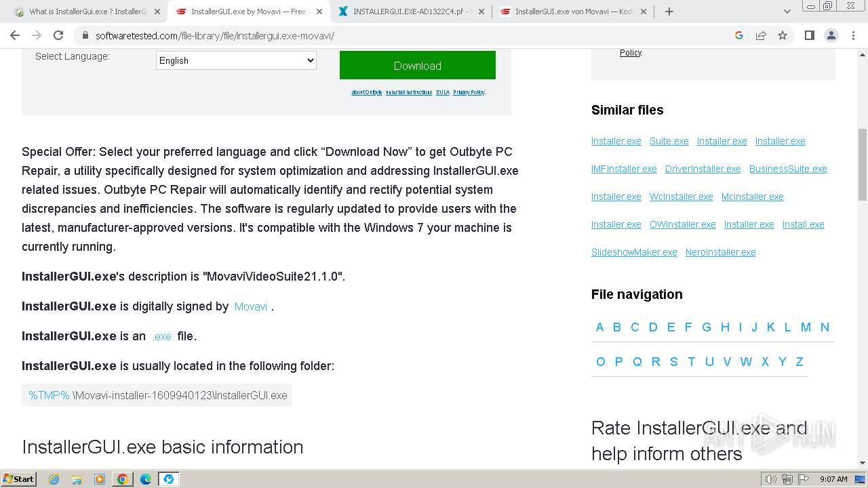
Task: Open WcInstaller.exe similar file
Action: (681, 197)
